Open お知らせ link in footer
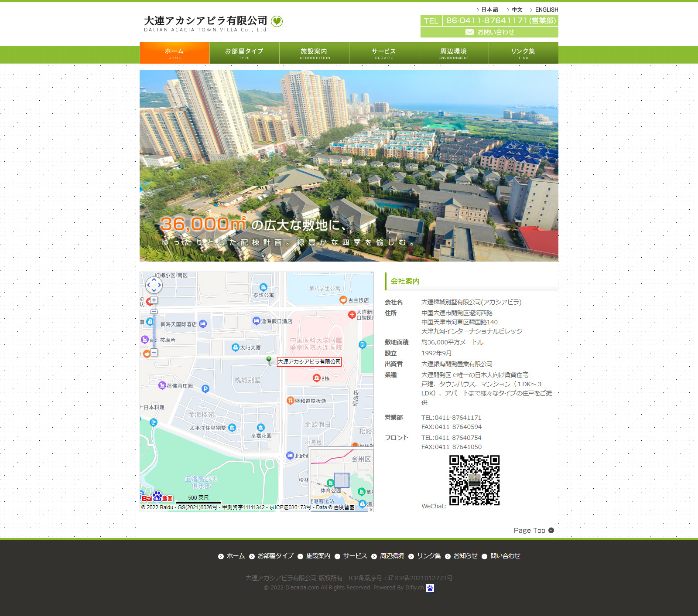Image resolution: width=698 pixels, height=616 pixels. (x=465, y=556)
